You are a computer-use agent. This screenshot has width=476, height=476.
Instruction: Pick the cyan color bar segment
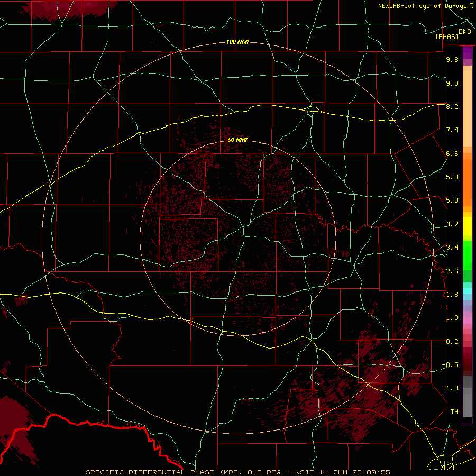(x=467, y=291)
